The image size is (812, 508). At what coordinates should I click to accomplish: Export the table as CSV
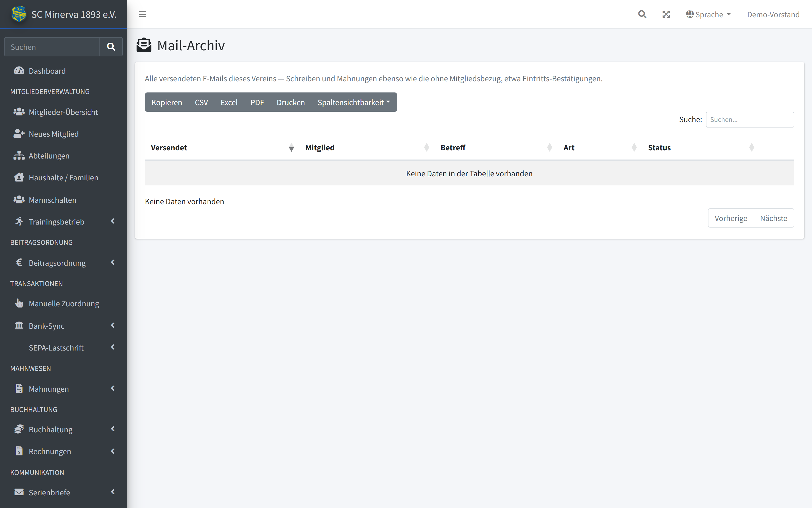pyautogui.click(x=201, y=102)
